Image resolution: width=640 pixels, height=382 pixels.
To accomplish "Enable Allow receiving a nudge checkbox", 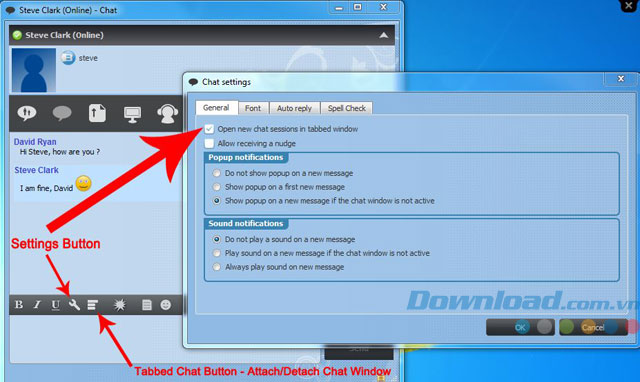I will (x=209, y=143).
